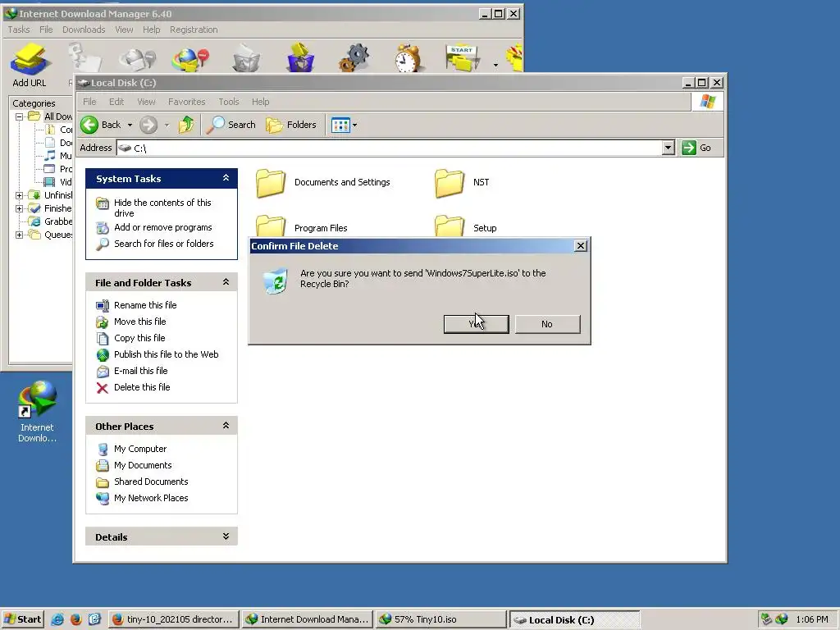Click Rename this file link
This screenshot has height=630, width=840.
[145, 305]
